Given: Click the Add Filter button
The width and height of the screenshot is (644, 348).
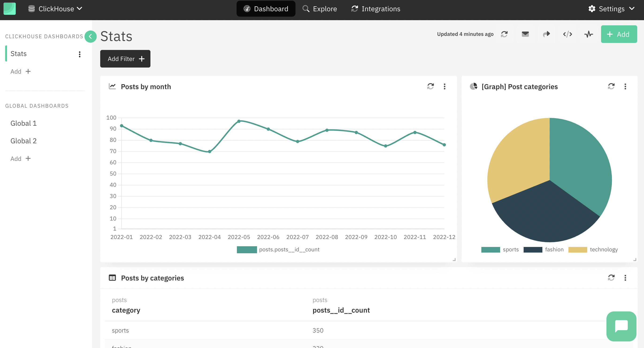Looking at the screenshot, I should pos(125,58).
